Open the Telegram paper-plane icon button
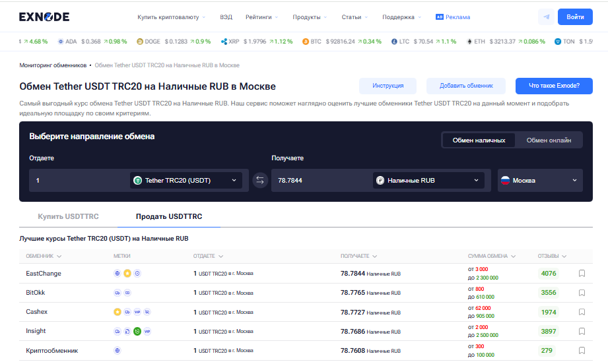This screenshot has width=608, height=364. click(547, 16)
